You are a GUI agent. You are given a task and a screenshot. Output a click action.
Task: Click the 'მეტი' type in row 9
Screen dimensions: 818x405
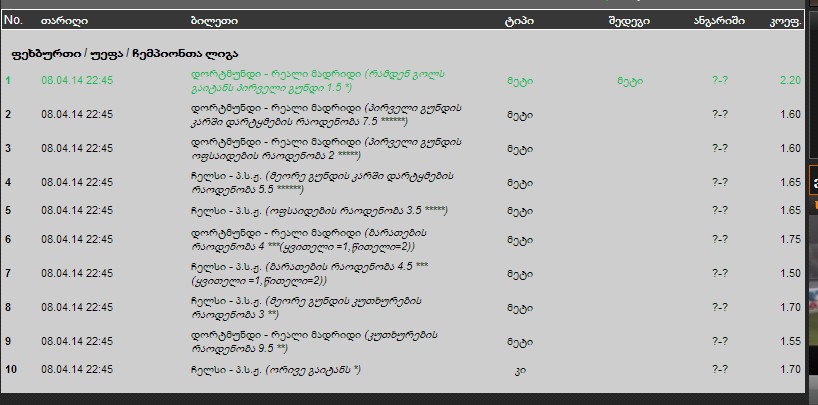tap(520, 342)
